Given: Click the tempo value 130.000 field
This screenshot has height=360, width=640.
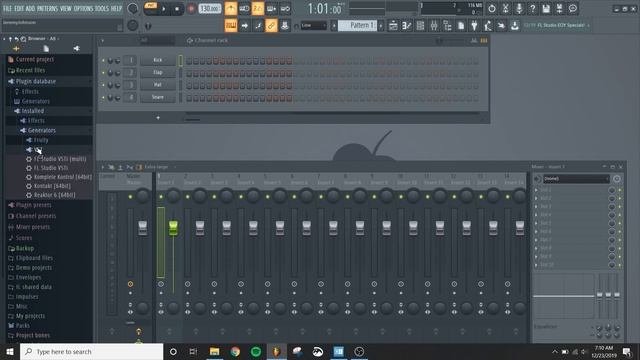Looking at the screenshot, I should [210, 9].
